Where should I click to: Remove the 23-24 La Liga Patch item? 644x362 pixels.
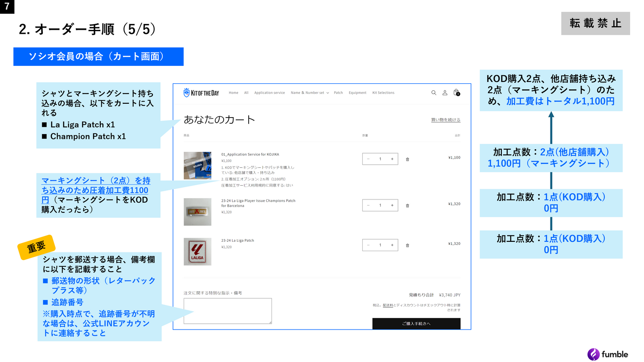pos(407,245)
